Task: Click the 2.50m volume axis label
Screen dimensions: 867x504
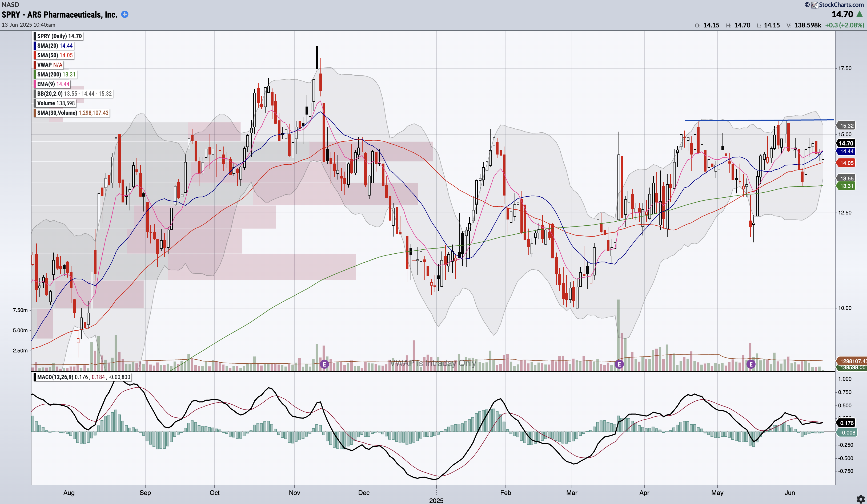Action: [20, 351]
